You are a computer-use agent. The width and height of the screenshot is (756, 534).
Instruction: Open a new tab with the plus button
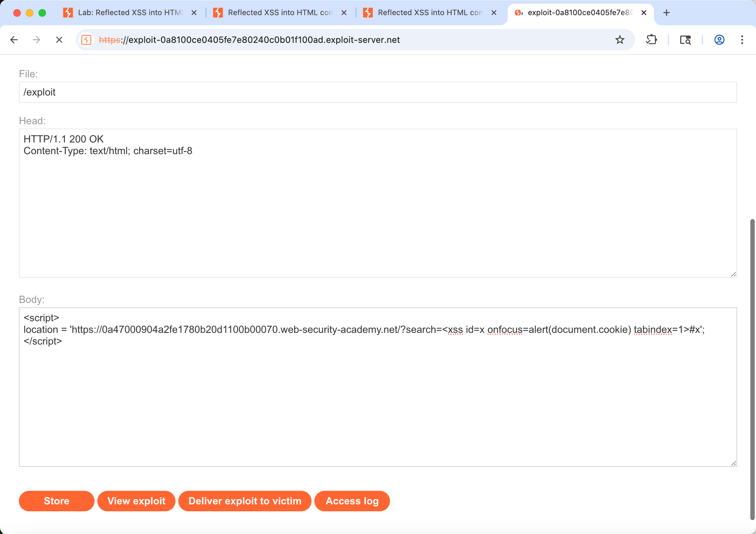[666, 13]
